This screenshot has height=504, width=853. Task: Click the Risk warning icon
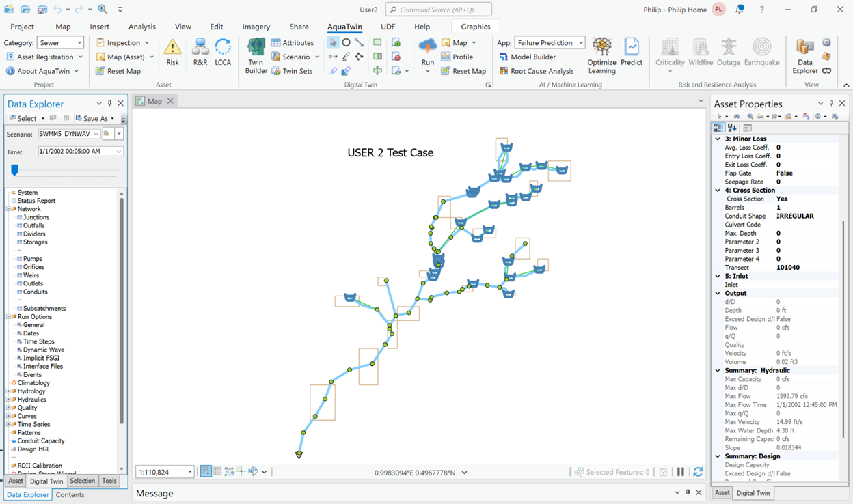(172, 51)
